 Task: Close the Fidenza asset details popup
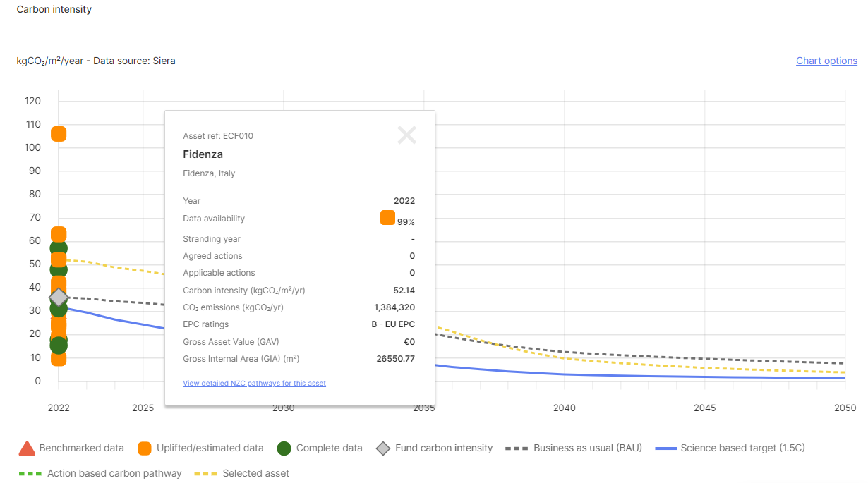(406, 135)
